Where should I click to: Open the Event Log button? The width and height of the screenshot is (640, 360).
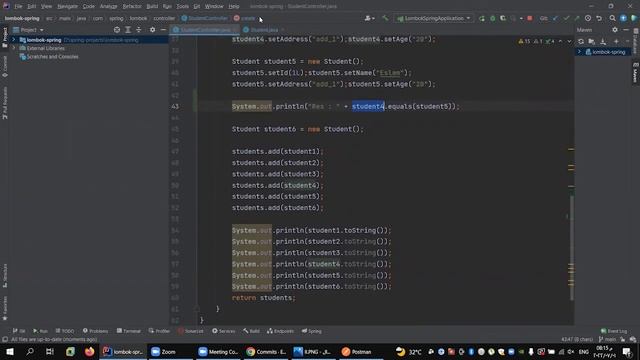(x=614, y=331)
